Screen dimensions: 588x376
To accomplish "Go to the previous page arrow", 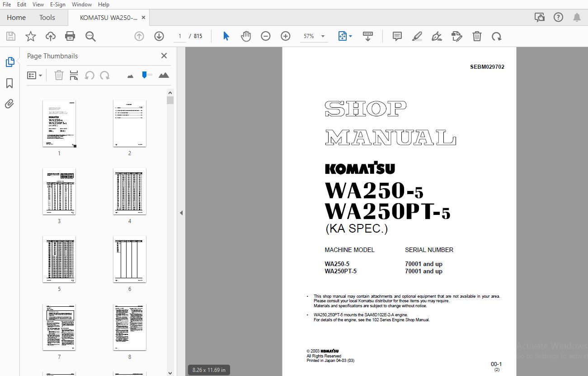I will [139, 36].
